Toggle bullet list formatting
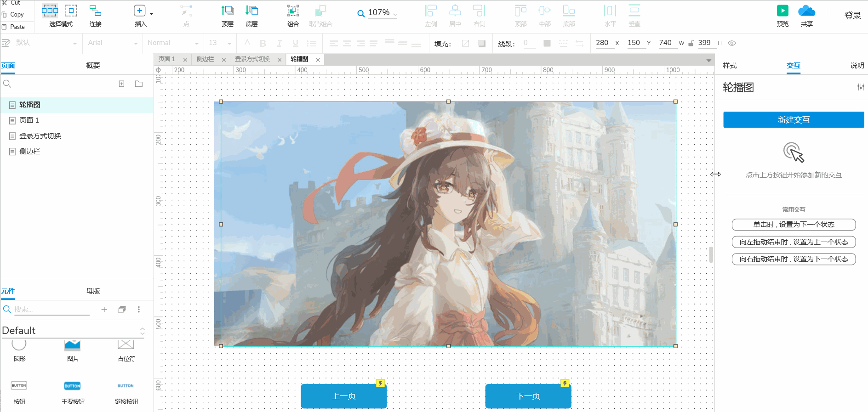The image size is (868, 412). [312, 43]
